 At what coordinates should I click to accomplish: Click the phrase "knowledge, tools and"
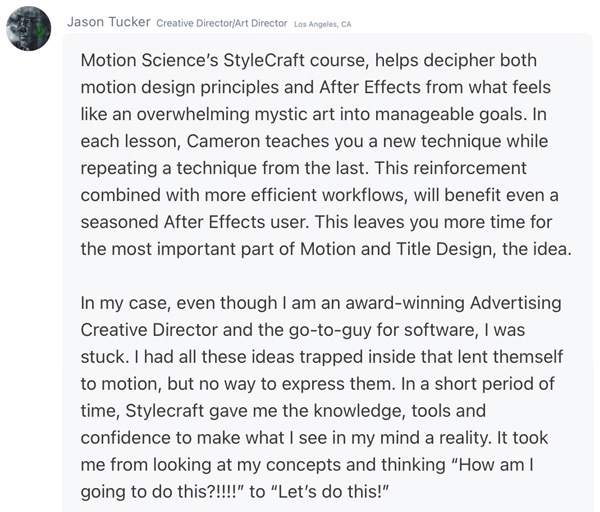(x=399, y=411)
